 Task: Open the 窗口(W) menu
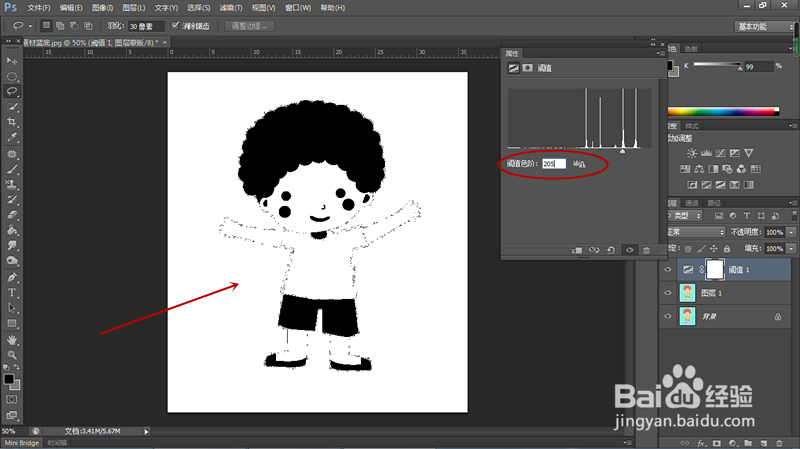[298, 8]
